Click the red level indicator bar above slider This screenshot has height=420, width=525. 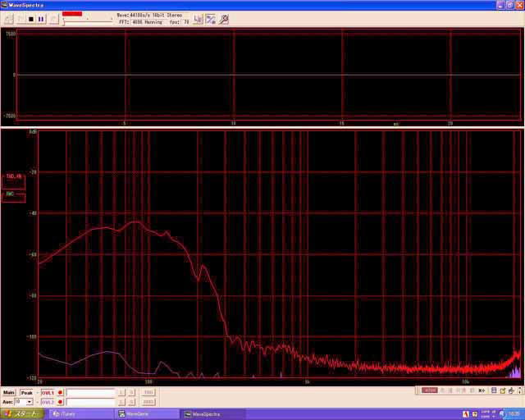tap(72, 14)
